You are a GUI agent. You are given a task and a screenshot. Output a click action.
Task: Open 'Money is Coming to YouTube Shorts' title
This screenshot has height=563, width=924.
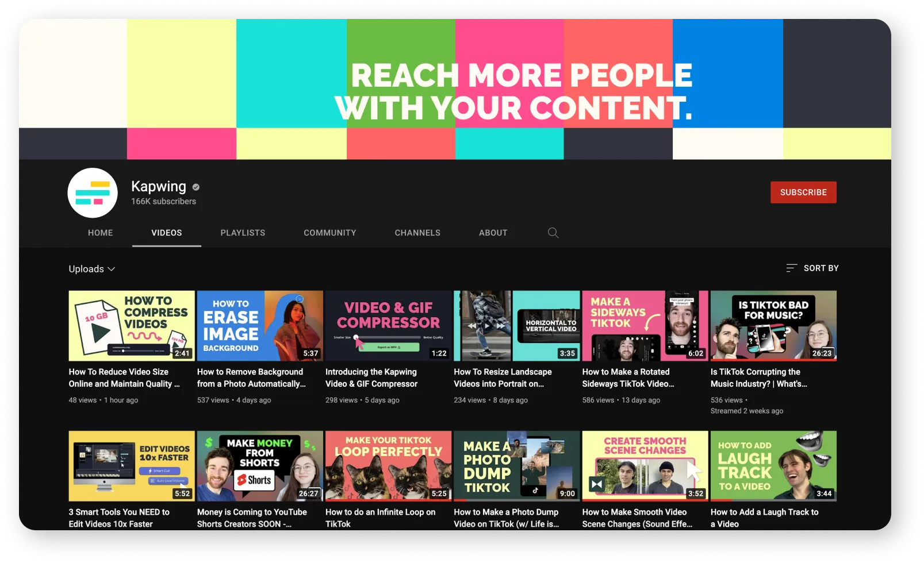click(252, 518)
